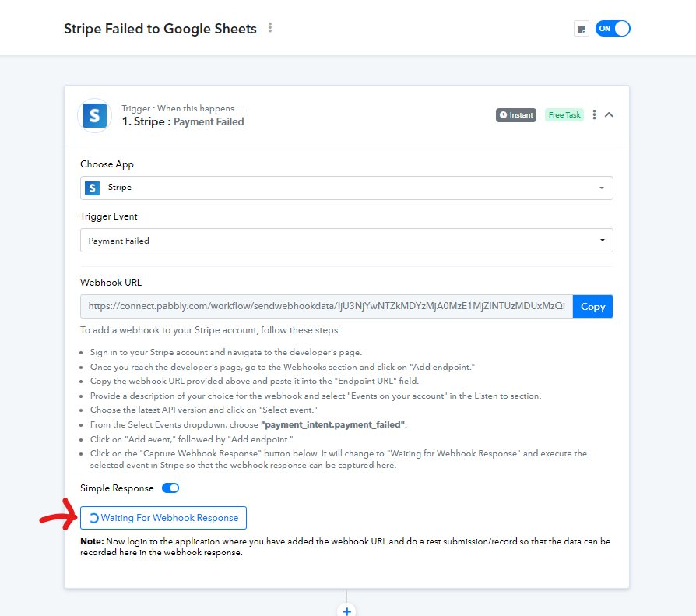The width and height of the screenshot is (696, 616).
Task: Click the Stripe Failed to Google Sheets title
Action: pyautogui.click(x=160, y=28)
